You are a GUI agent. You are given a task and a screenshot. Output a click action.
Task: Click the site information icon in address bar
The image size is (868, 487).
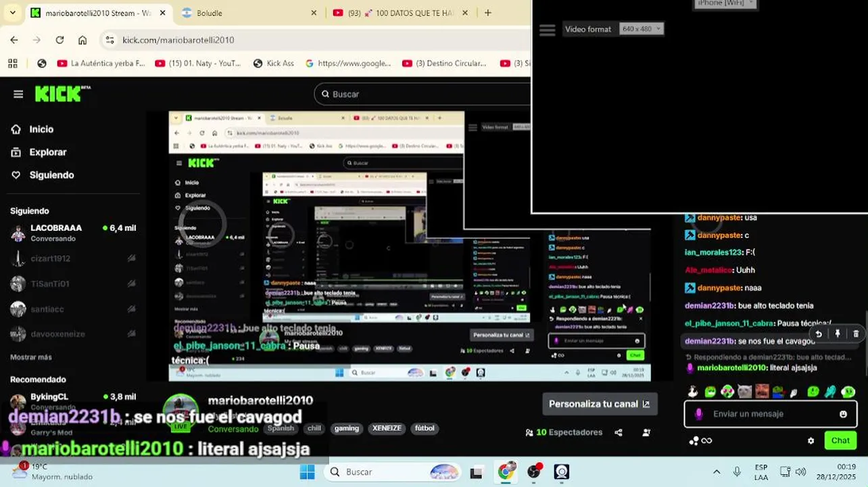(110, 40)
